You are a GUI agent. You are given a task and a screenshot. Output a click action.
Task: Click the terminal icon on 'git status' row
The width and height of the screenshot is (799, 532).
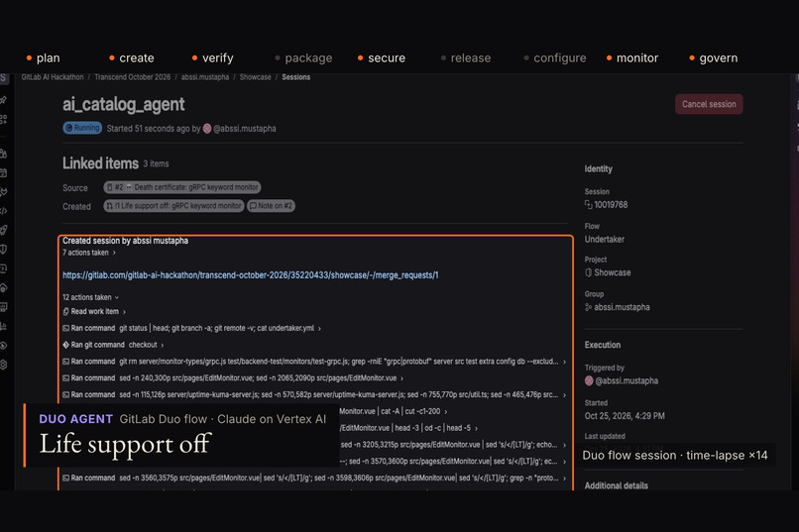[65, 328]
